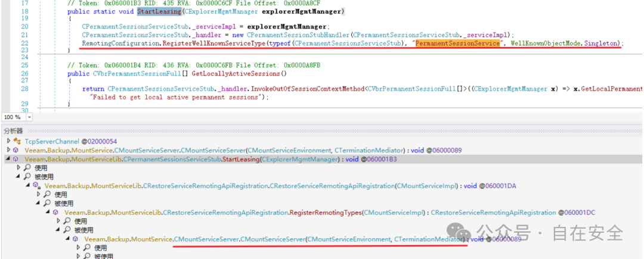The width and height of the screenshot is (644, 259).
Task: Click the magnifier icon of 使用 under StartLeasing
Action: click(27, 168)
